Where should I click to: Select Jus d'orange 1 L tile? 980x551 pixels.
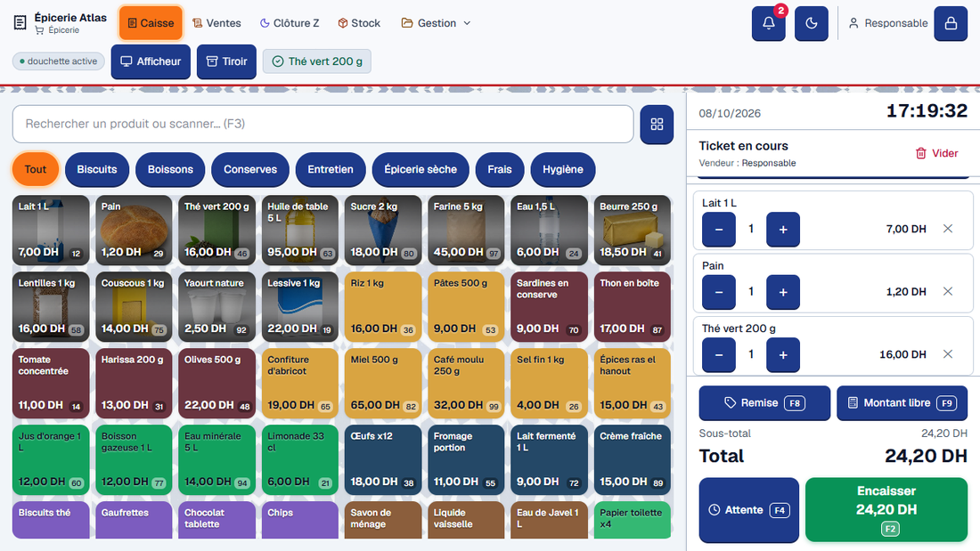point(51,460)
